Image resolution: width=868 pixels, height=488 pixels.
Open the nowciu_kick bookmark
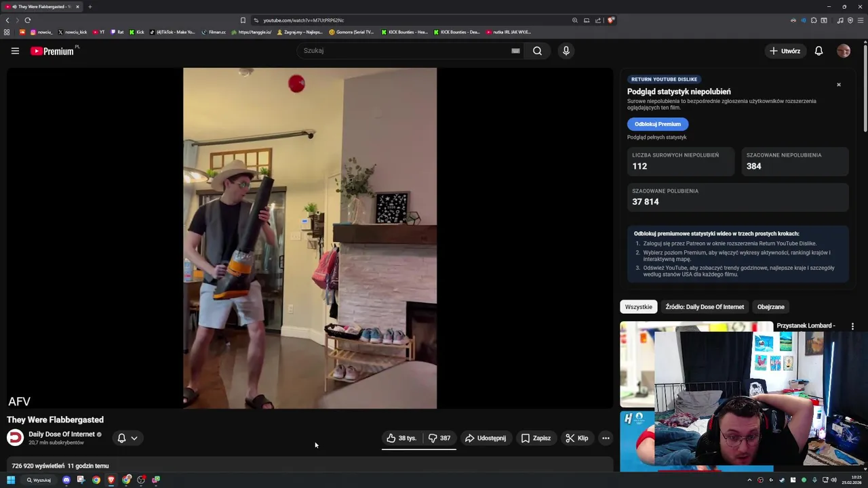pyautogui.click(x=73, y=32)
